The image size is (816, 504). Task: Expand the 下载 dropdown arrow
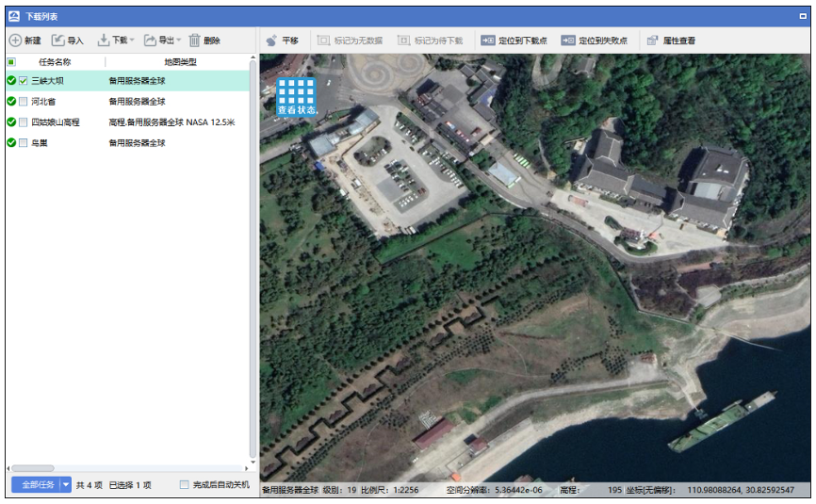tap(132, 41)
